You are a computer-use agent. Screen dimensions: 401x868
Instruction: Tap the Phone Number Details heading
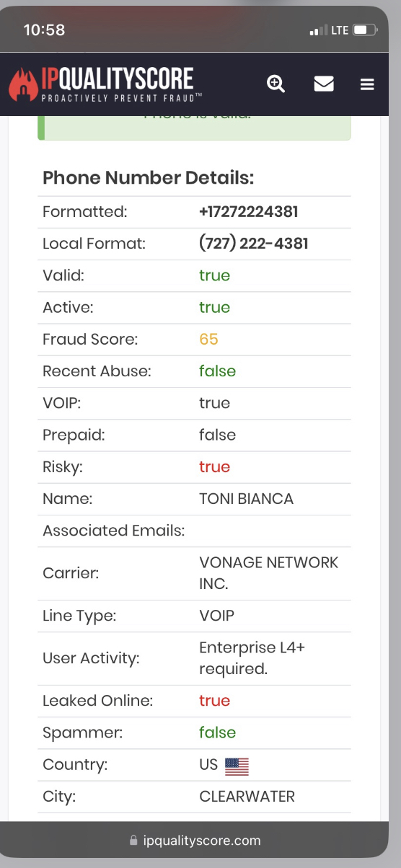[149, 178]
